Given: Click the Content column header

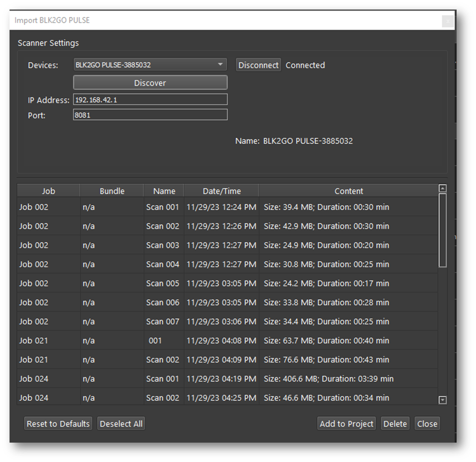Looking at the screenshot, I should click(x=348, y=191).
